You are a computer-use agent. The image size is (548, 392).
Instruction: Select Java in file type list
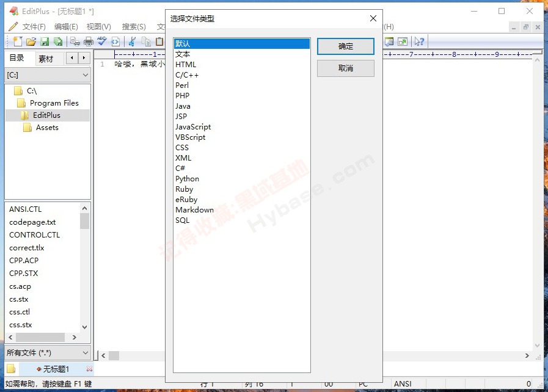pos(241,106)
